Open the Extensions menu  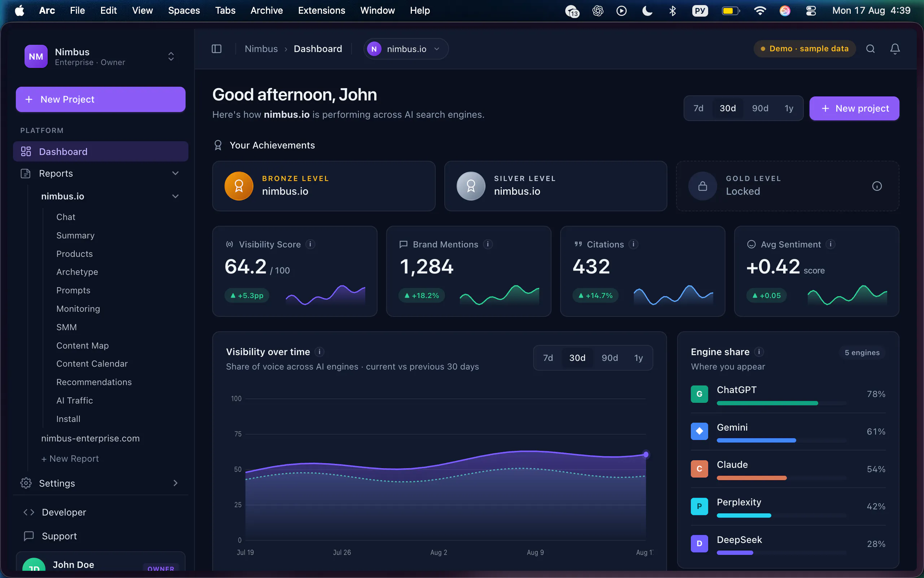(x=322, y=10)
